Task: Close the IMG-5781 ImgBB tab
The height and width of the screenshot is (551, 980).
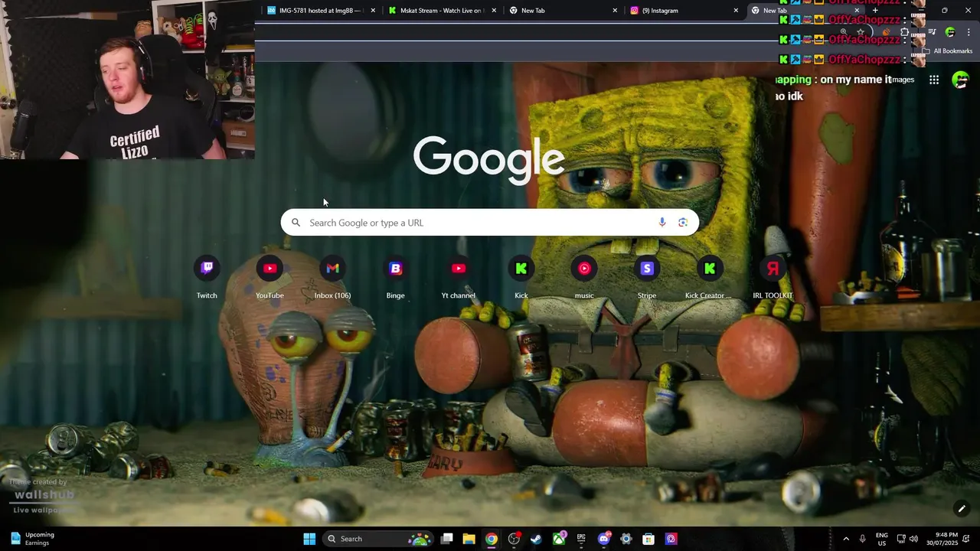Action: point(373,11)
